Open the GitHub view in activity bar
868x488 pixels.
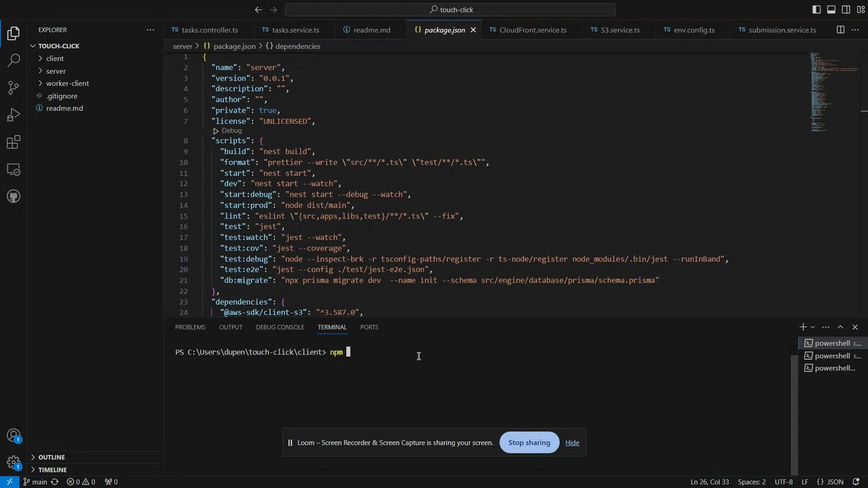tap(14, 197)
